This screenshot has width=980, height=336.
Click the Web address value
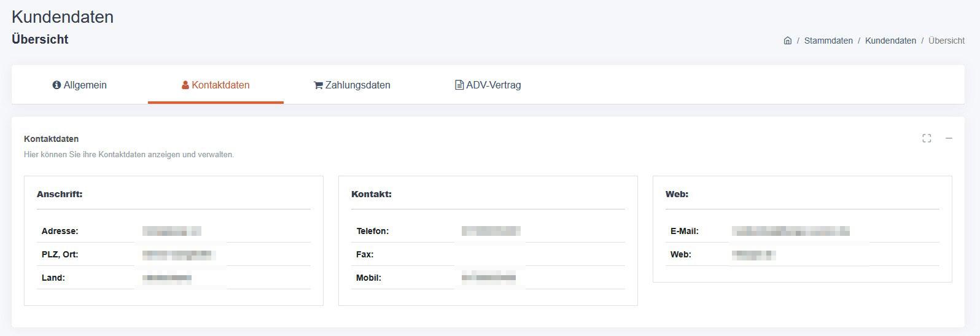pos(753,254)
